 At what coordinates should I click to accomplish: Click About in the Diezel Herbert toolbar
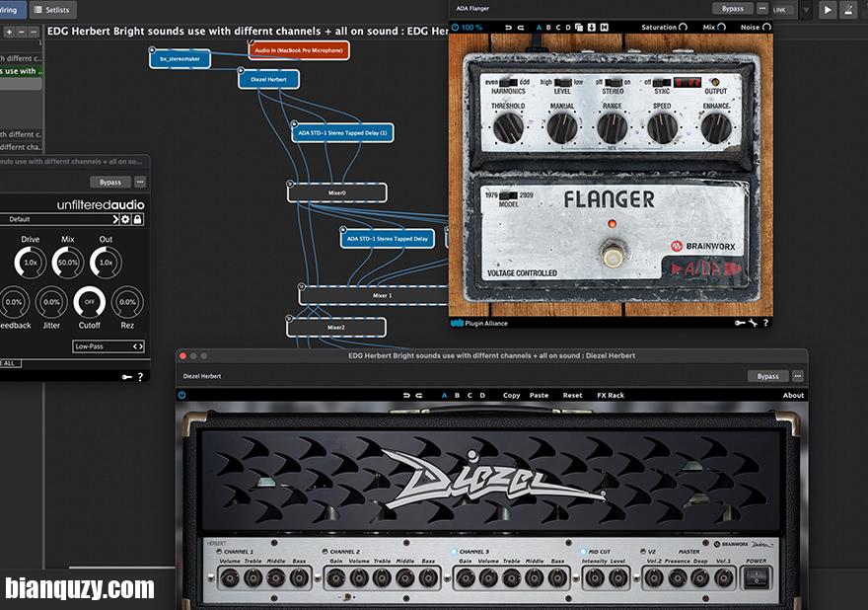tap(793, 395)
